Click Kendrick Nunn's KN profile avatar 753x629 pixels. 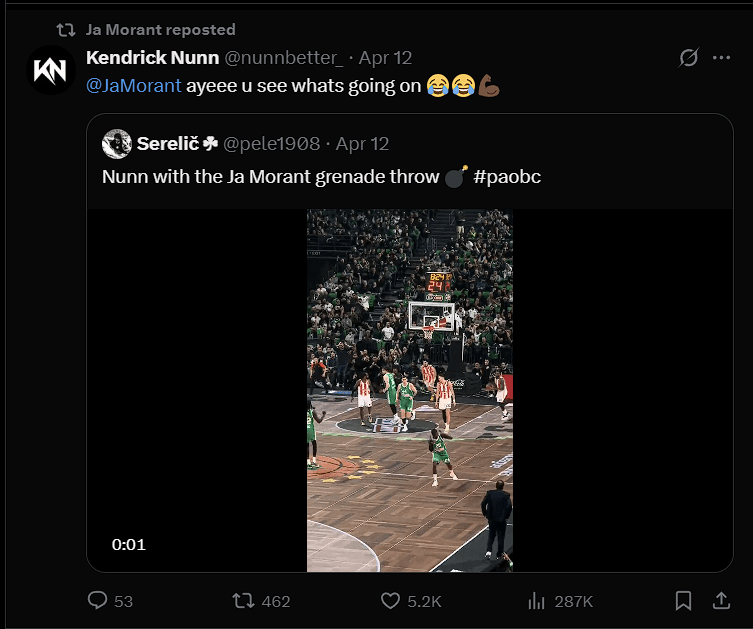(x=51, y=71)
